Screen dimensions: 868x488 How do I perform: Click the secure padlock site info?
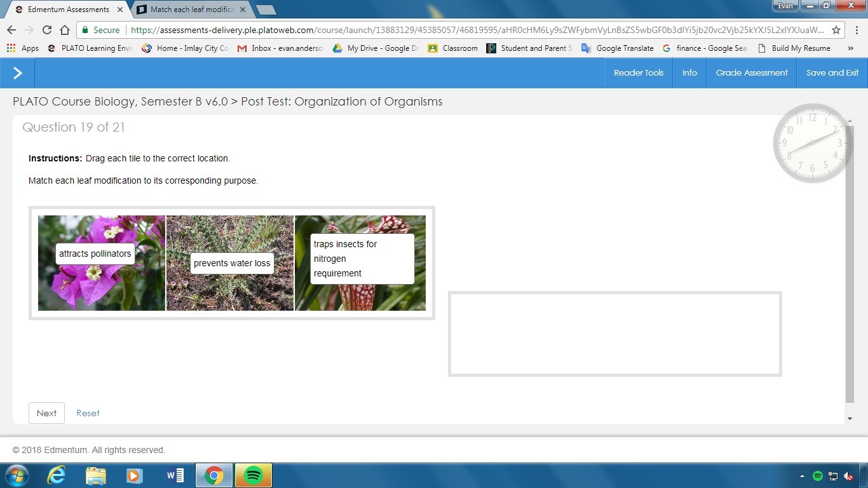100,30
